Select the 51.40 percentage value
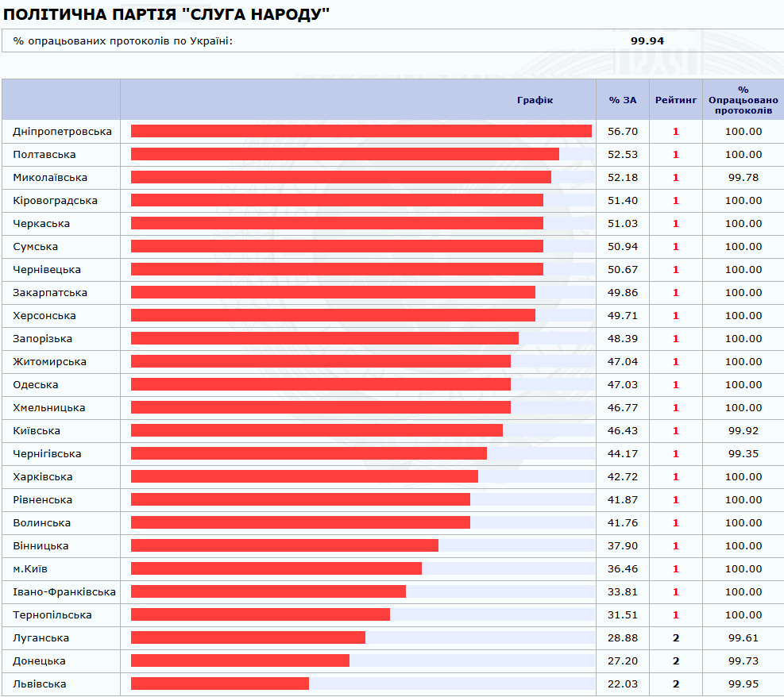784x697 pixels. [x=623, y=200]
